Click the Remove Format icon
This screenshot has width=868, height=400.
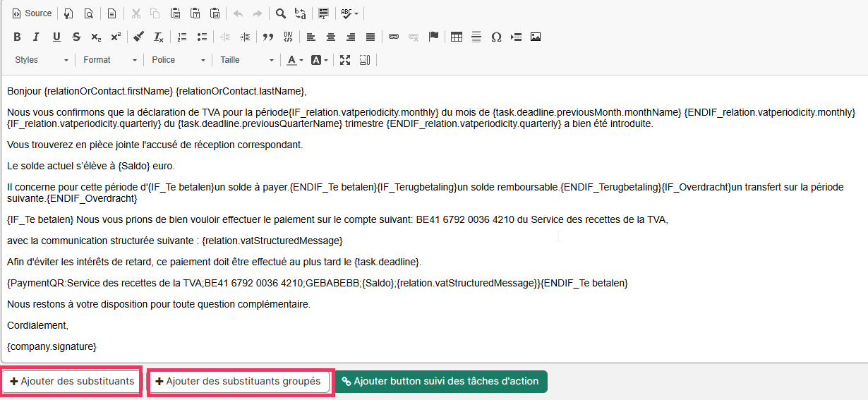[x=159, y=37]
